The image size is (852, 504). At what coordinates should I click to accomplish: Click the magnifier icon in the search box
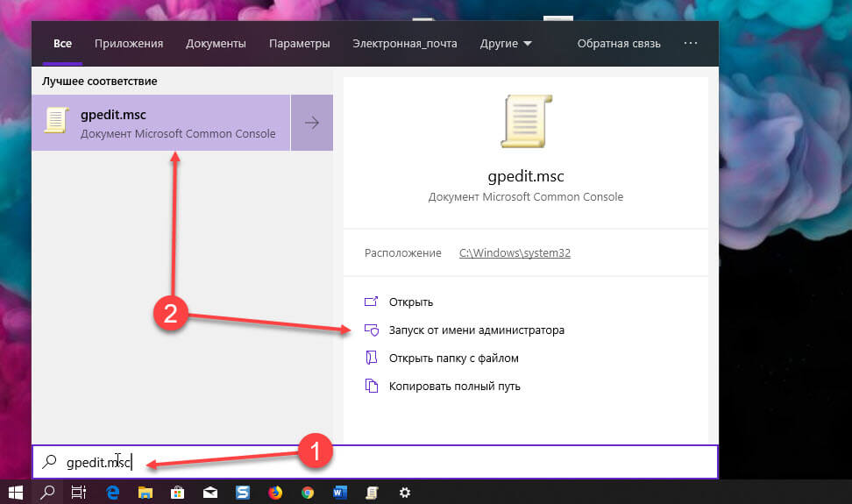click(x=49, y=462)
